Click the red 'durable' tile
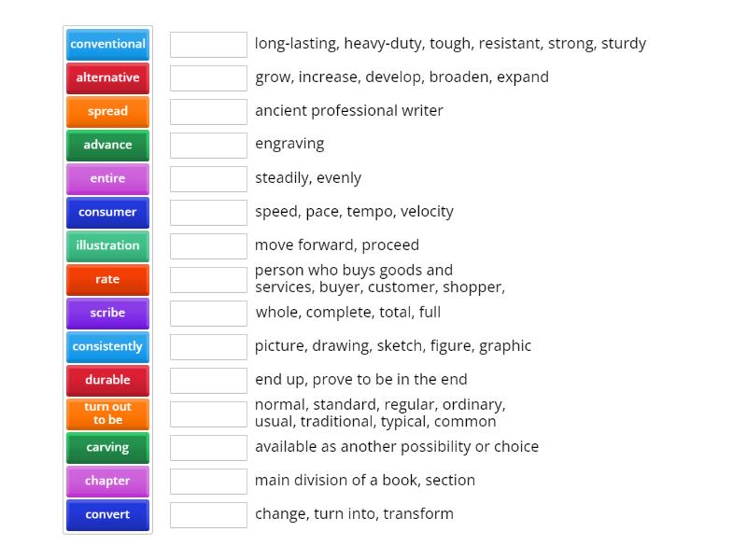747x560 pixels. click(107, 380)
